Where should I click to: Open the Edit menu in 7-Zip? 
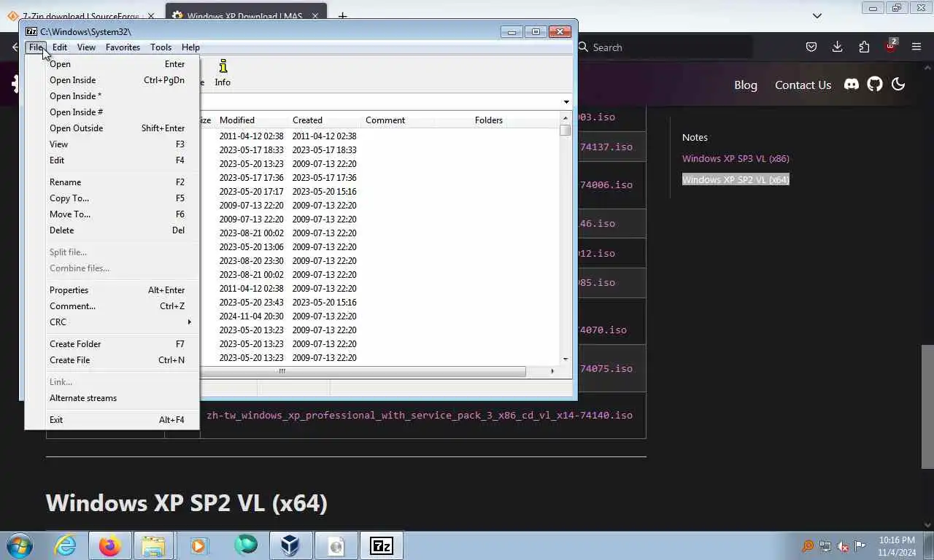click(x=60, y=47)
